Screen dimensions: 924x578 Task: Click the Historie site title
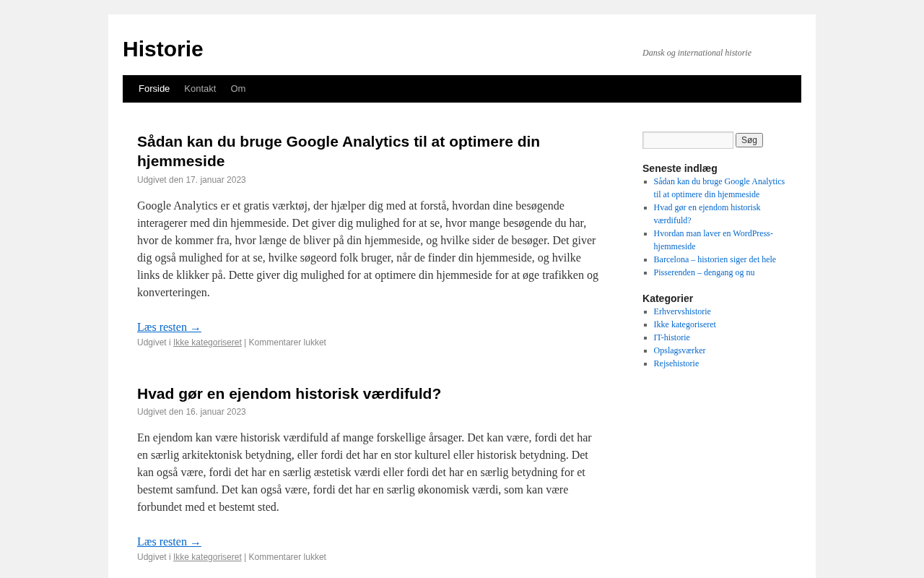pos(162,49)
